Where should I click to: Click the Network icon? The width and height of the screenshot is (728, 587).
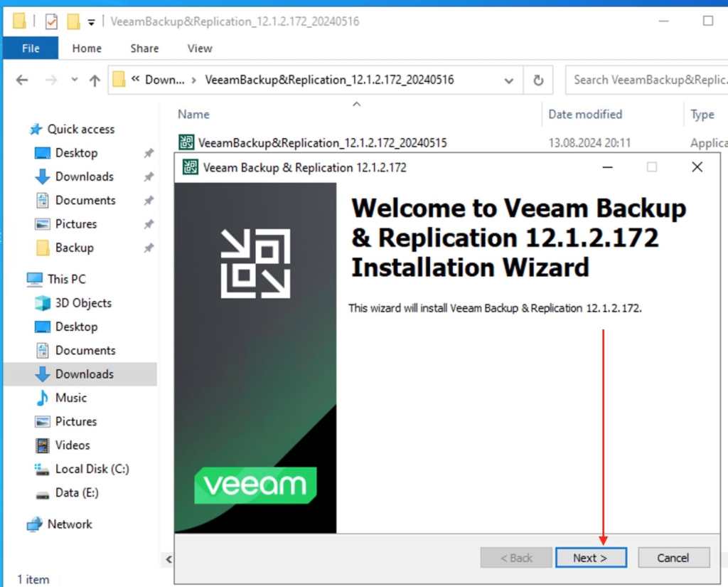click(34, 524)
